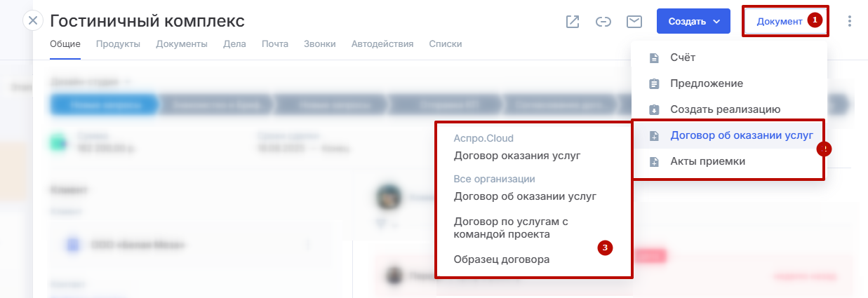Close the Гостиничный комплекс card
The width and height of the screenshot is (868, 298).
tap(33, 20)
